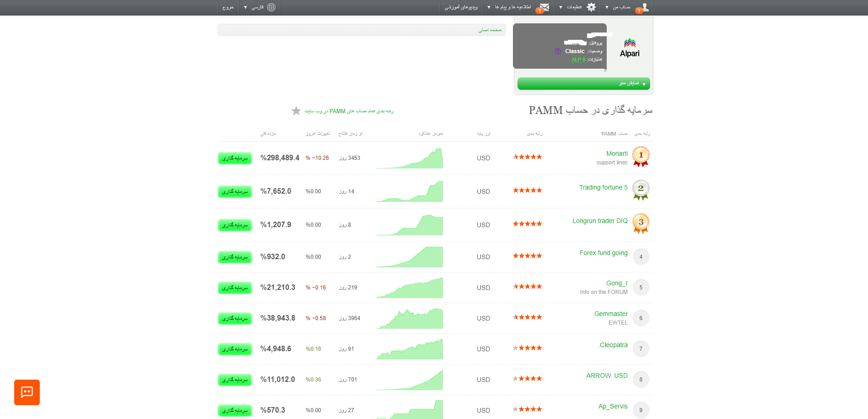Open the Moriarti PAMM account
The image size is (868, 419).
(x=617, y=153)
